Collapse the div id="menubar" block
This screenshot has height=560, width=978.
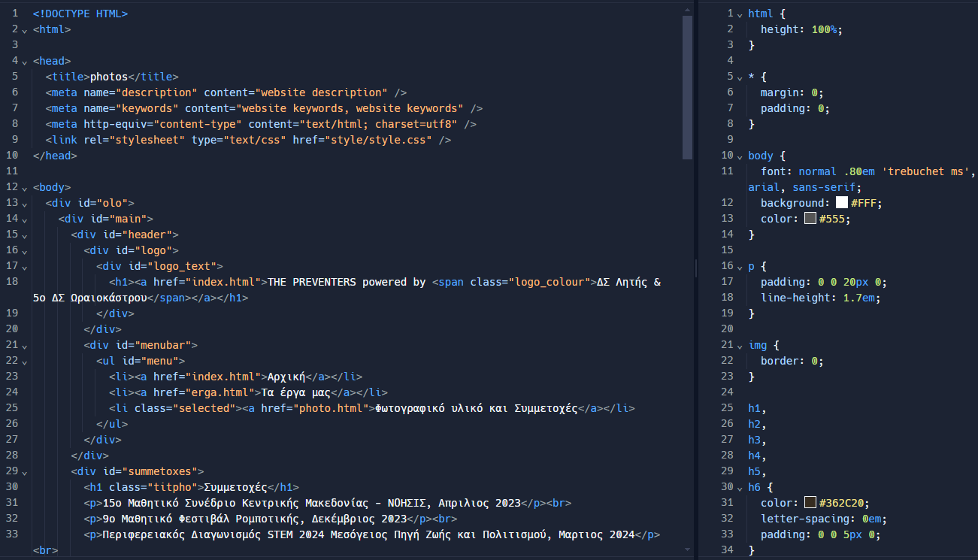point(25,346)
